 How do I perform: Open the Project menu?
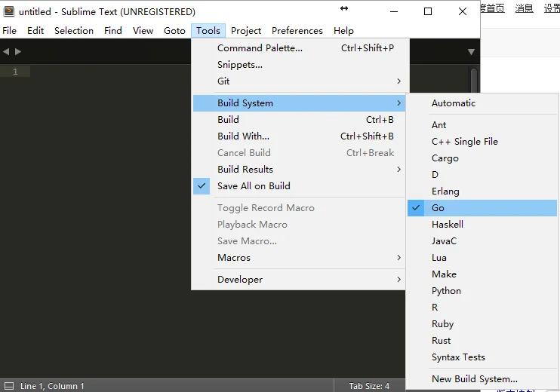[246, 31]
